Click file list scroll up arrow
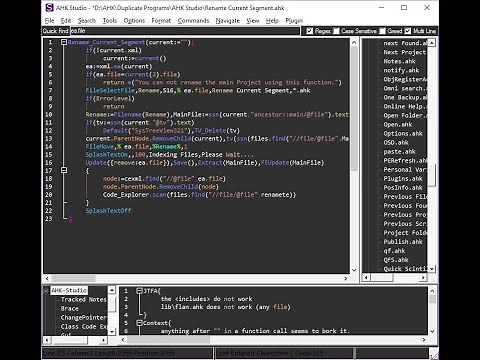Image resolution: width=480 pixels, height=360 pixels. click(x=432, y=43)
